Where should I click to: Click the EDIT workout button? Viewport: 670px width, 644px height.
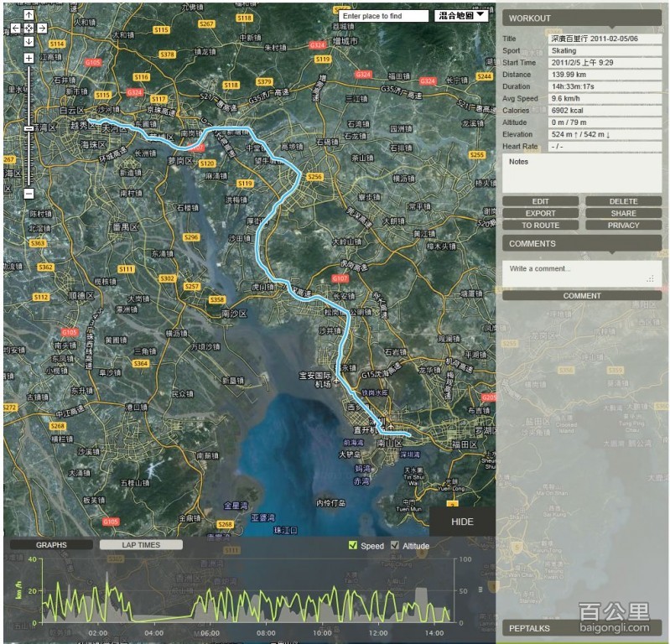pyautogui.click(x=540, y=201)
